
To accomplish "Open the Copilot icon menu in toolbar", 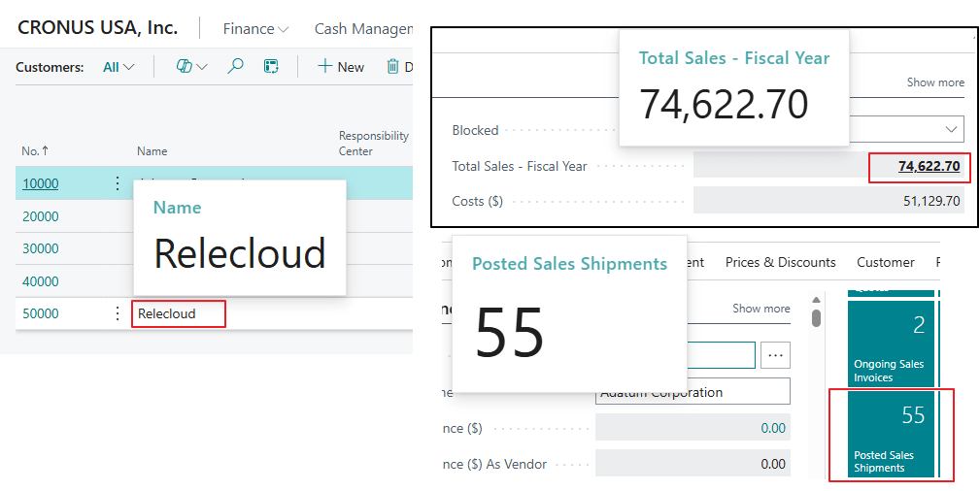I will pyautogui.click(x=191, y=67).
